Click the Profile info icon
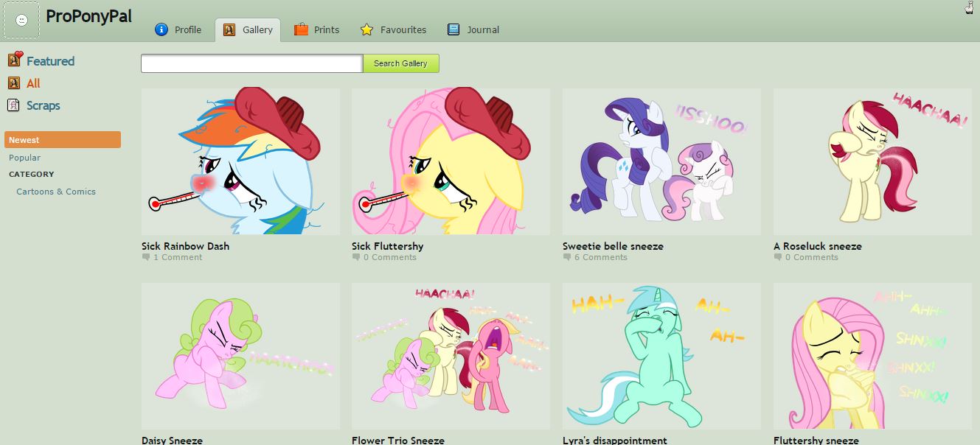This screenshot has height=445, width=980. pyautogui.click(x=161, y=29)
